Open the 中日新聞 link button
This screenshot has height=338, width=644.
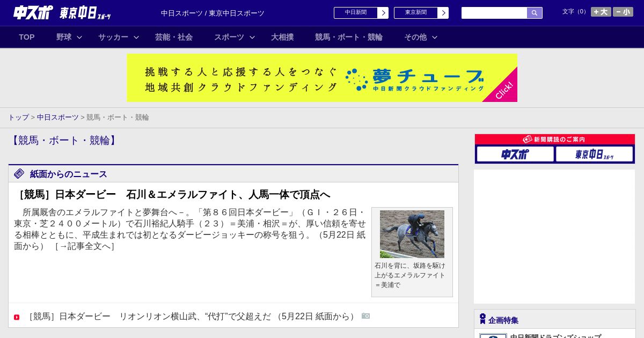click(x=356, y=13)
